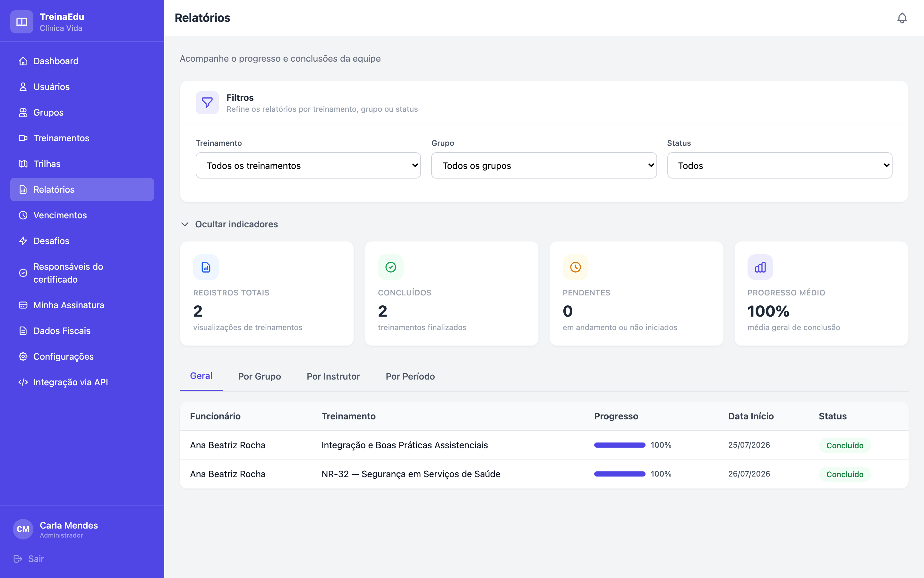Click progress bar for Integração e Boas Práticas

pyautogui.click(x=619, y=445)
